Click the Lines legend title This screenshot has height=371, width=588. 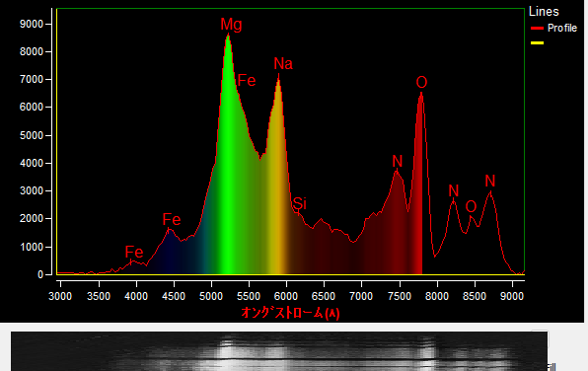[x=544, y=12]
